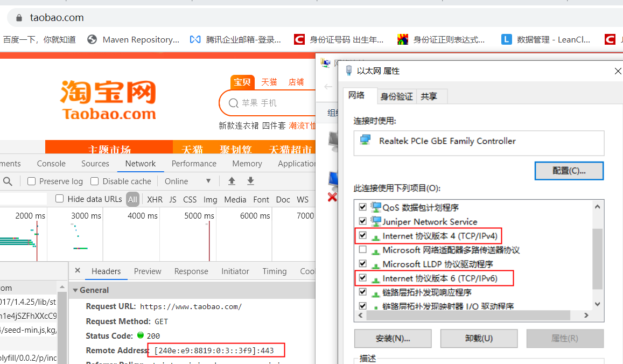The image size is (623, 364).
Task: Click the horizontal scrollbar thumb in item list
Action: coord(468,315)
